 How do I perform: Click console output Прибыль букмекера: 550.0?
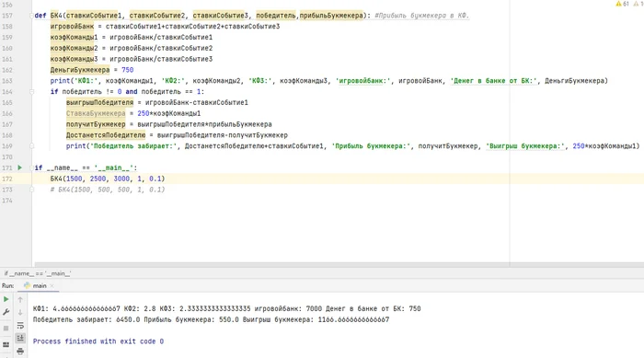pyautogui.click(x=191, y=319)
